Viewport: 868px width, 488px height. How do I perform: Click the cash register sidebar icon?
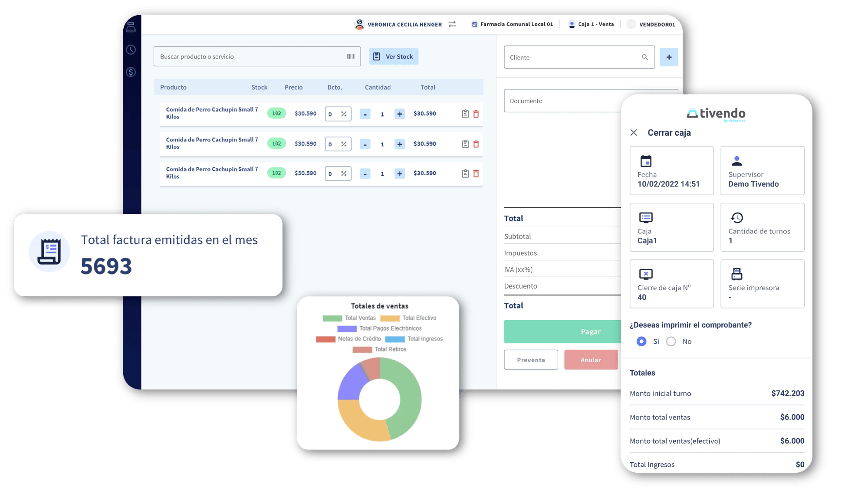[131, 27]
